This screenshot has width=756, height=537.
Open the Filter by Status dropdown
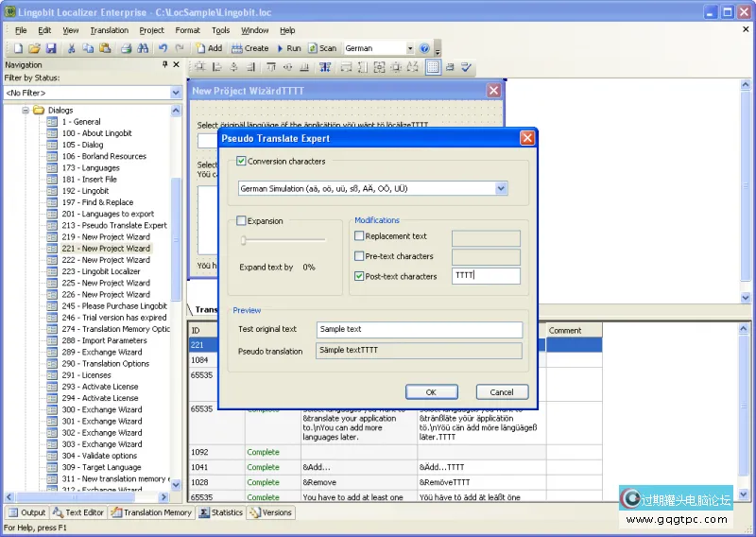176,93
